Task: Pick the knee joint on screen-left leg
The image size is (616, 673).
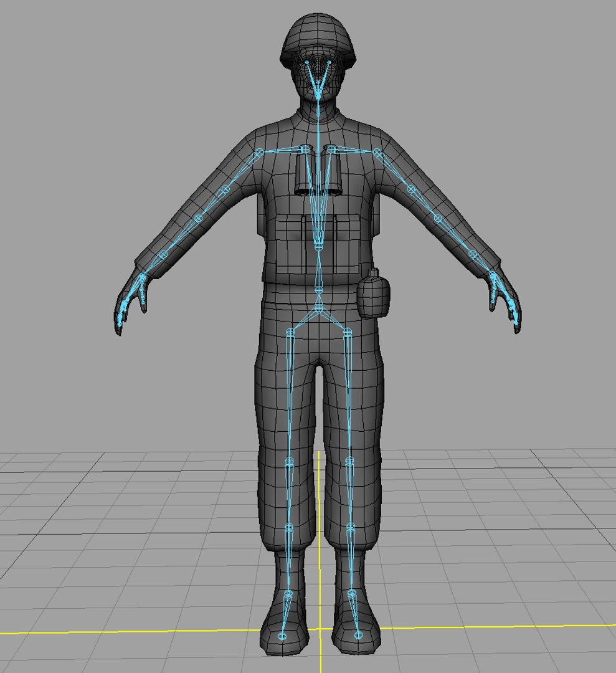Action: [x=289, y=461]
